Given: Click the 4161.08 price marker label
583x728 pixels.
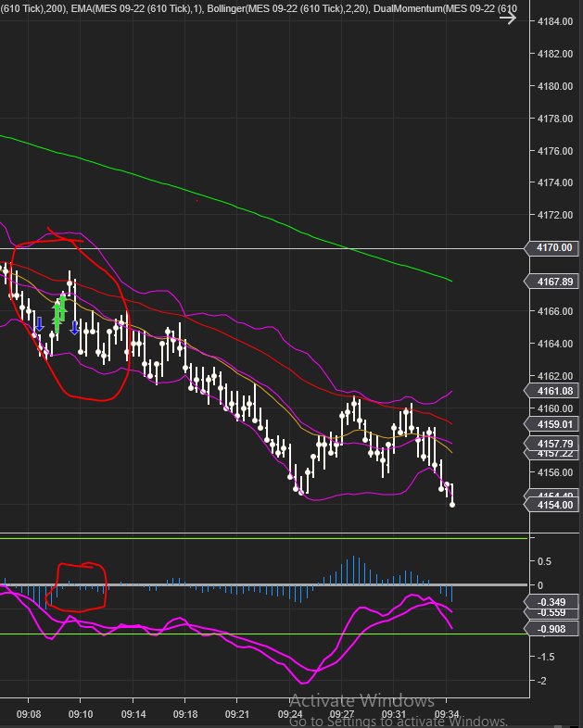Looking at the screenshot, I should click(x=551, y=391).
